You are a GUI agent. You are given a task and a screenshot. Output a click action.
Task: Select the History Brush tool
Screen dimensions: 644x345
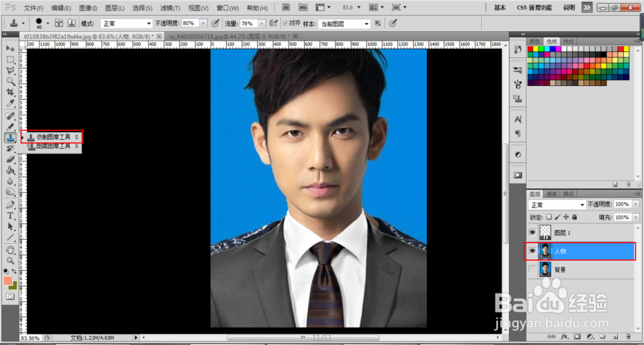pos(10,148)
